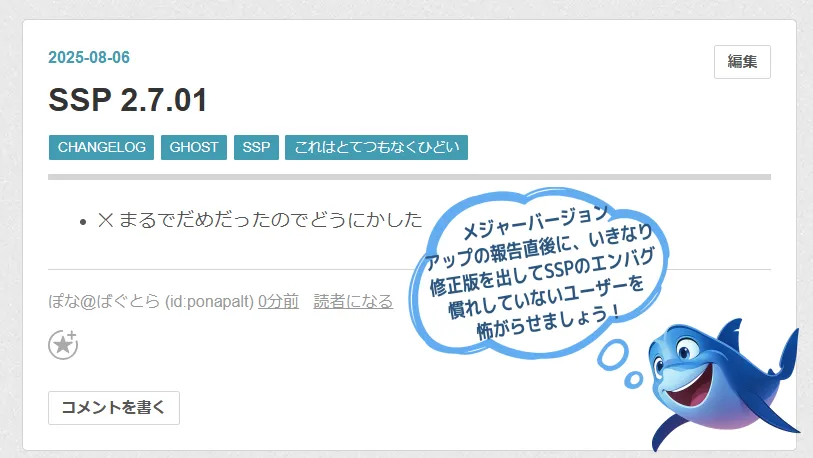
Task: Select the SSP category tag
Action: pos(256,147)
